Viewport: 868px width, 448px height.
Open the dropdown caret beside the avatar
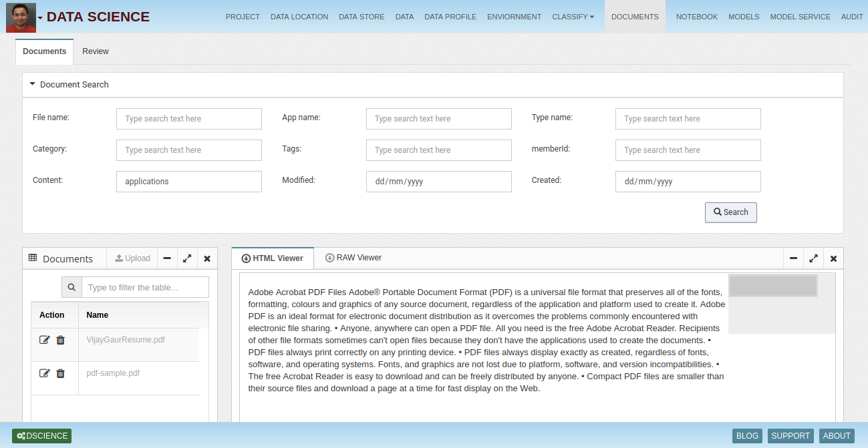40,17
